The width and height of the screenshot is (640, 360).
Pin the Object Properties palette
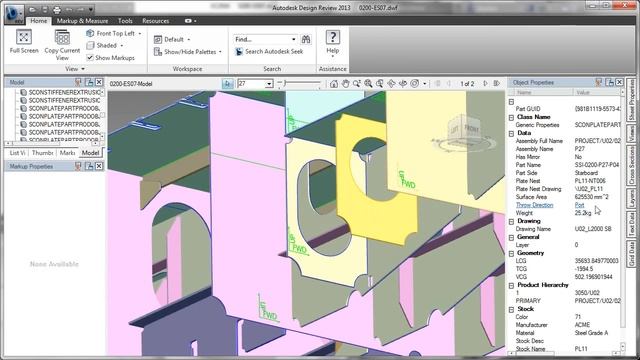click(x=598, y=82)
